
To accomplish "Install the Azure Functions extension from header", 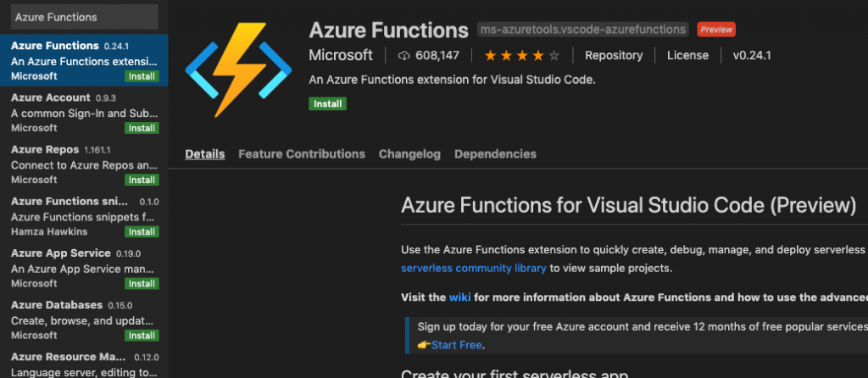I will (x=327, y=103).
